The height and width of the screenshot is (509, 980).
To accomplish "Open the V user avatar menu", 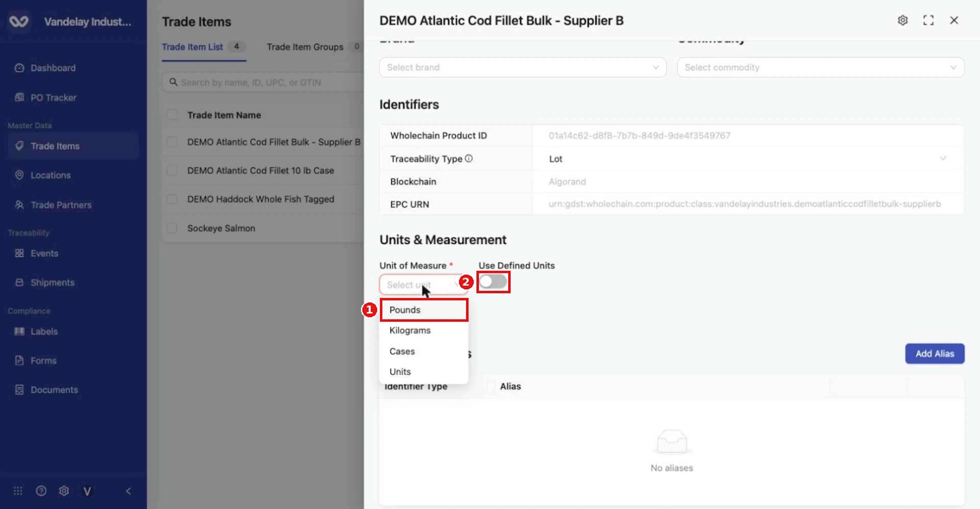I will [x=87, y=491].
